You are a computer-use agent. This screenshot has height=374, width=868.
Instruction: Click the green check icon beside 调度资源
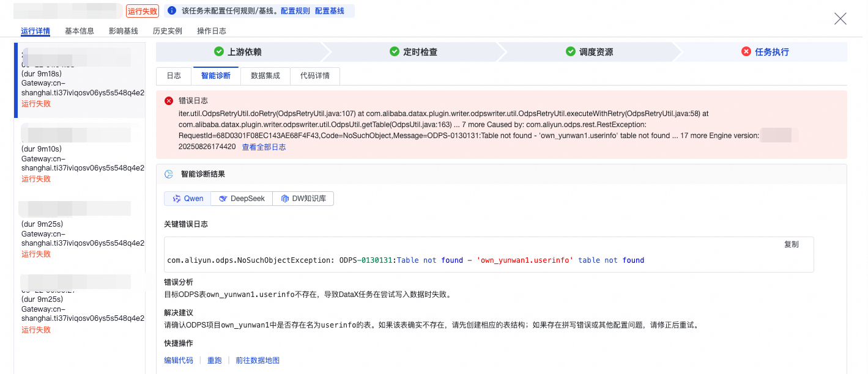pos(571,52)
